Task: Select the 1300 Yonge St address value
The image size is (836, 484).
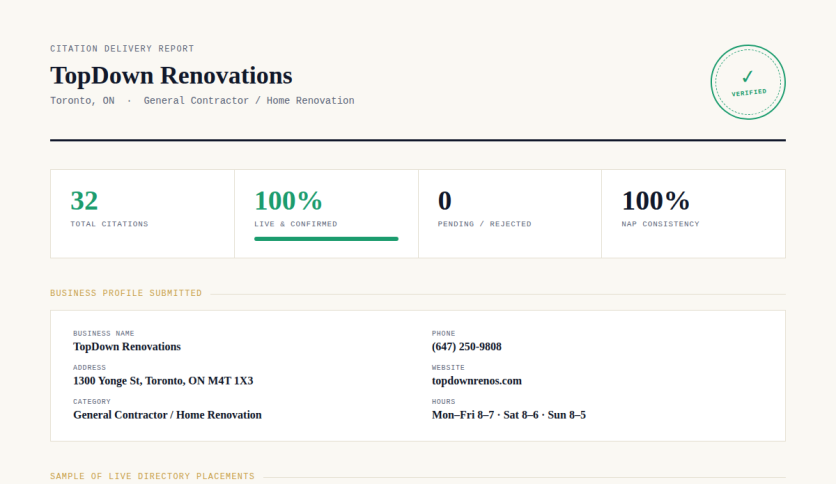Action: click(x=163, y=381)
